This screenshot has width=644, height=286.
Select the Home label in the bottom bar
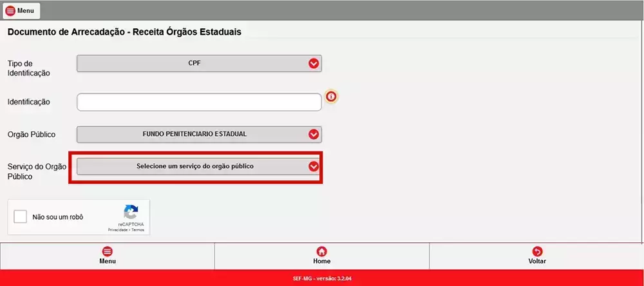[321, 262]
